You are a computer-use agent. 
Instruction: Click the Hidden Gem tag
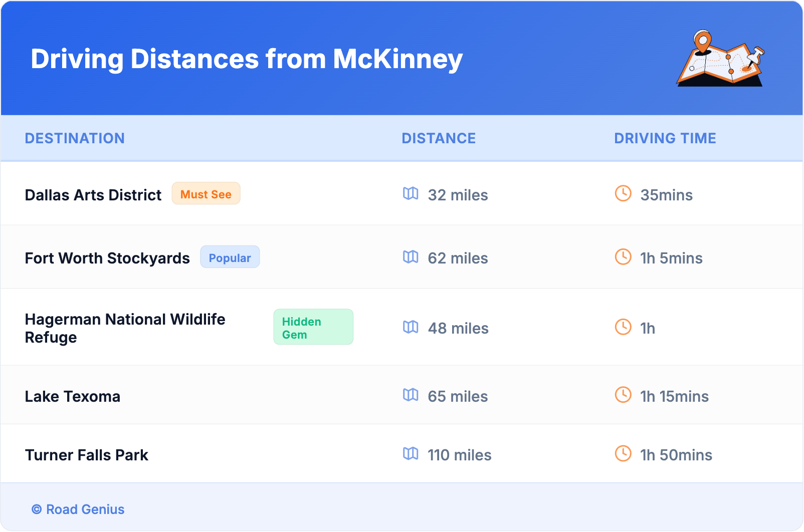313,327
